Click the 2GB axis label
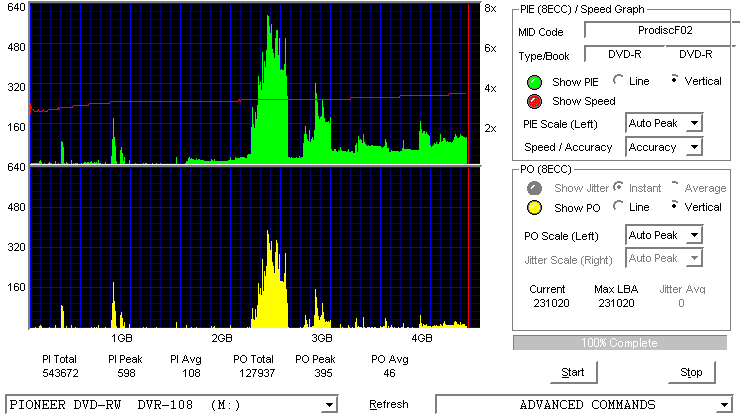This screenshot has height=420, width=742. [221, 338]
